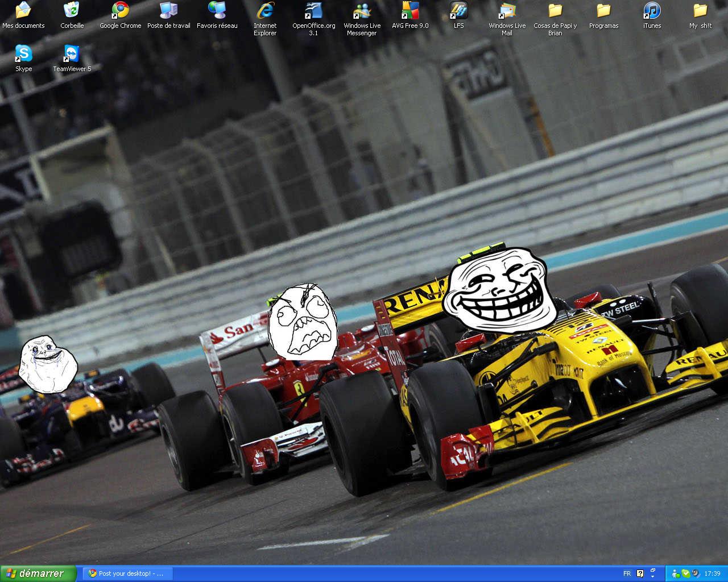Open the green Skype tray icon

[x=685, y=573]
